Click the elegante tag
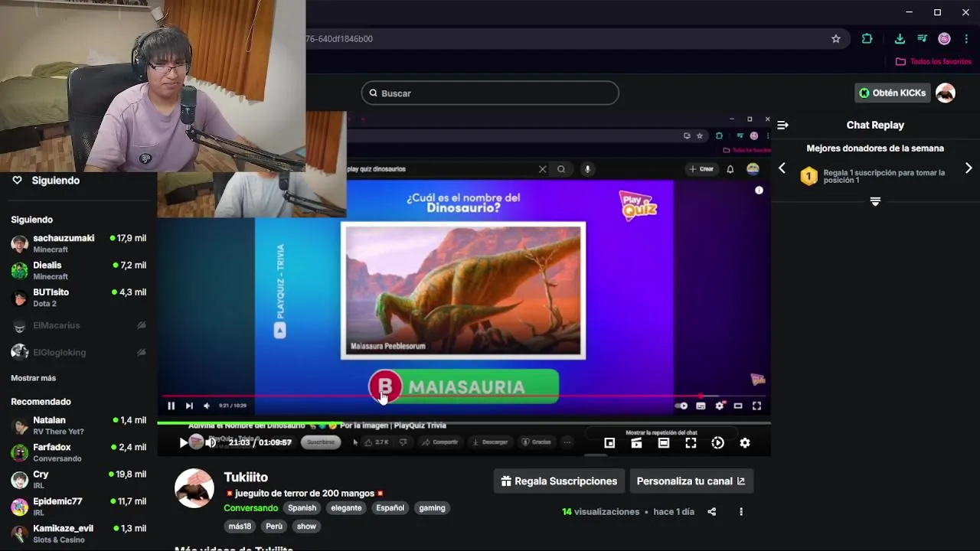The height and width of the screenshot is (551, 980). (346, 508)
